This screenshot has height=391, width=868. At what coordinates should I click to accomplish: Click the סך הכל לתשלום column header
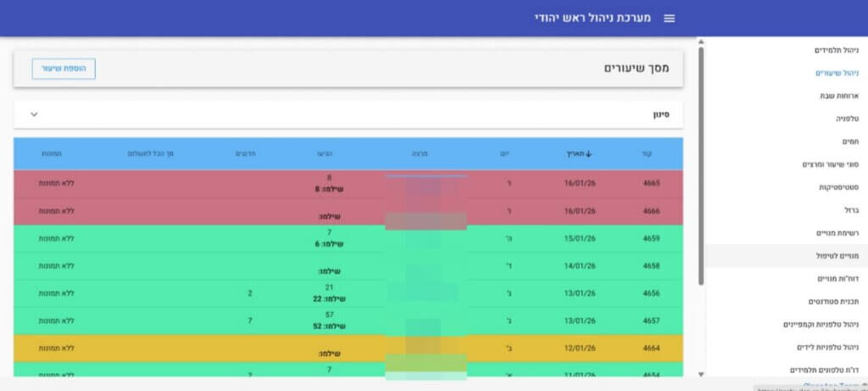tap(151, 154)
